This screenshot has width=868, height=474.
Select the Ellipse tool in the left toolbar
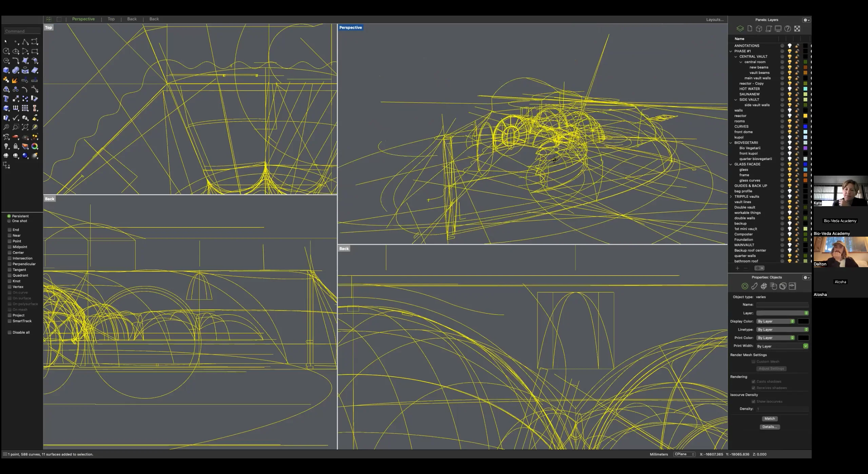16,51
